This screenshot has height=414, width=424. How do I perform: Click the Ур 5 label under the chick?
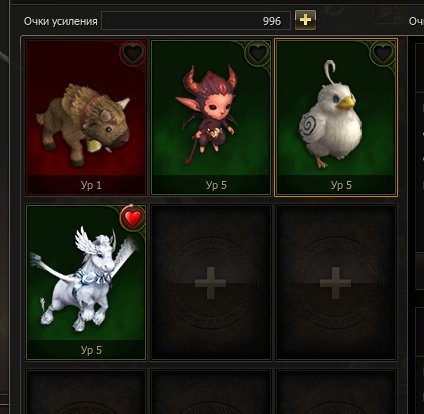pyautogui.click(x=341, y=185)
